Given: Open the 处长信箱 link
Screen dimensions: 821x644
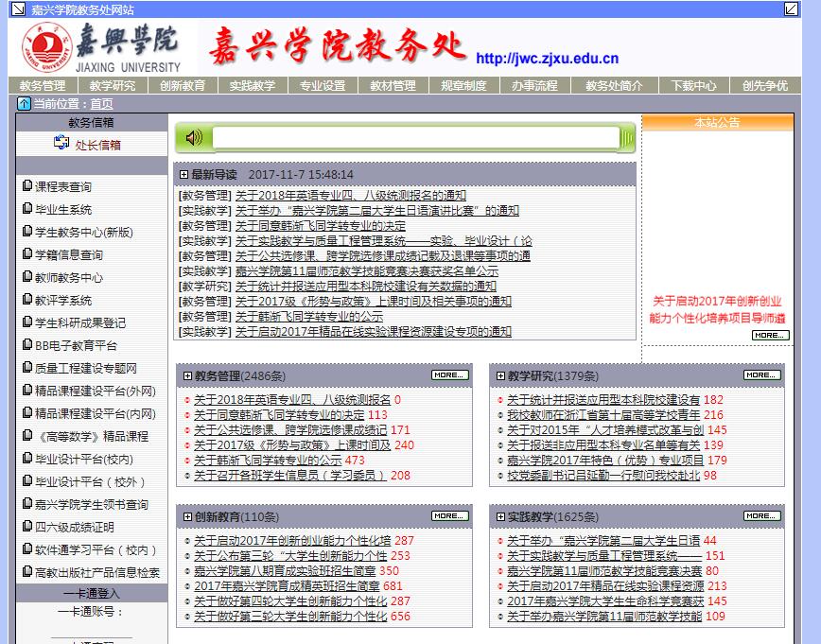Looking at the screenshot, I should click(x=97, y=145).
